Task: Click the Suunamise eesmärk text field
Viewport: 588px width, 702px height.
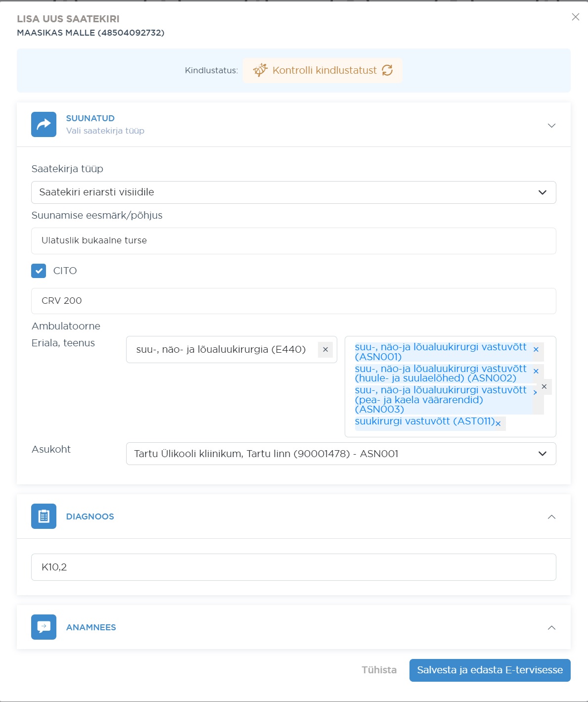Action: click(x=293, y=241)
